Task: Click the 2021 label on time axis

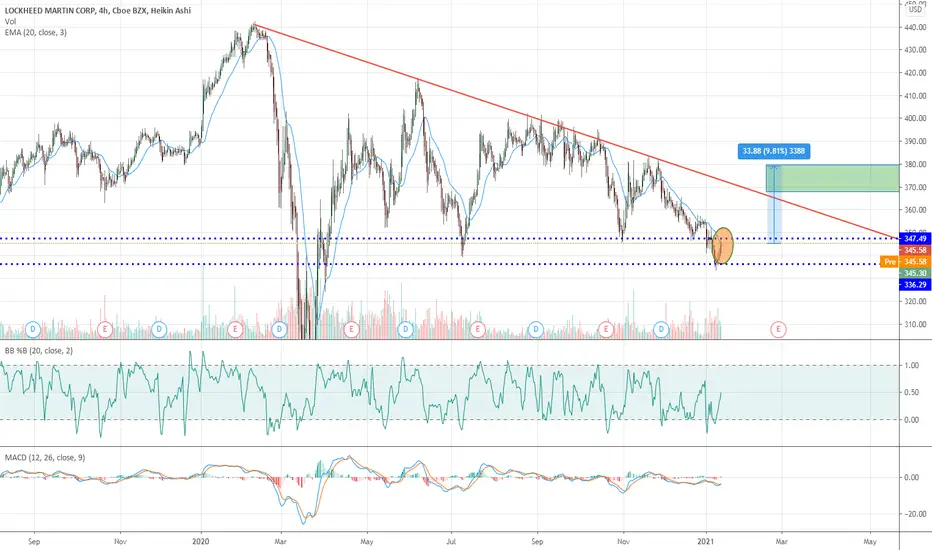Action: click(x=706, y=542)
